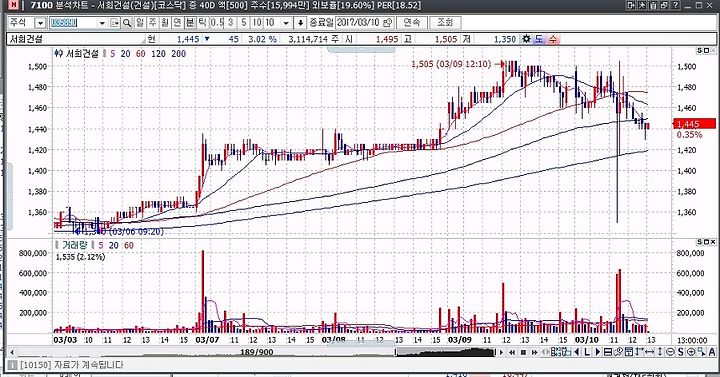Maximize the volume chart pane

[706, 242]
